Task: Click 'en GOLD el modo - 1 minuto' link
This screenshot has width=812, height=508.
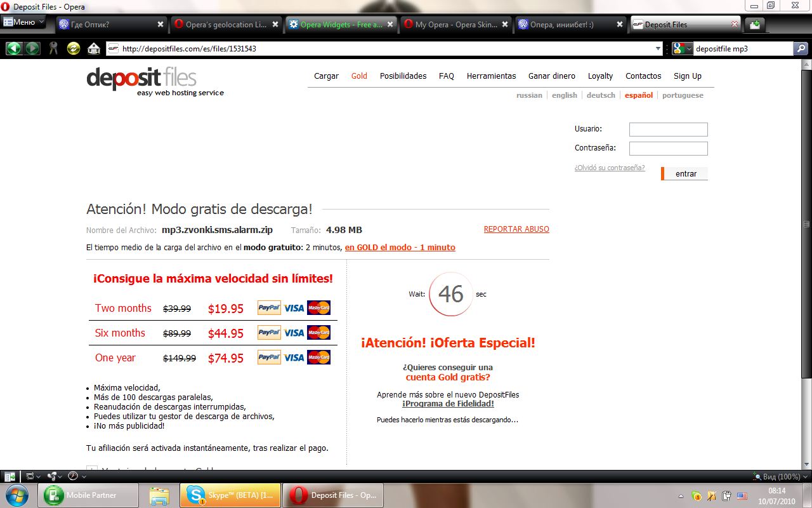Action: 400,247
